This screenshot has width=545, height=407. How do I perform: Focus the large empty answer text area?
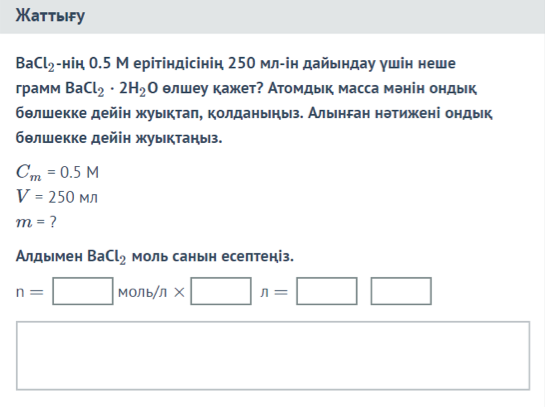point(273,356)
